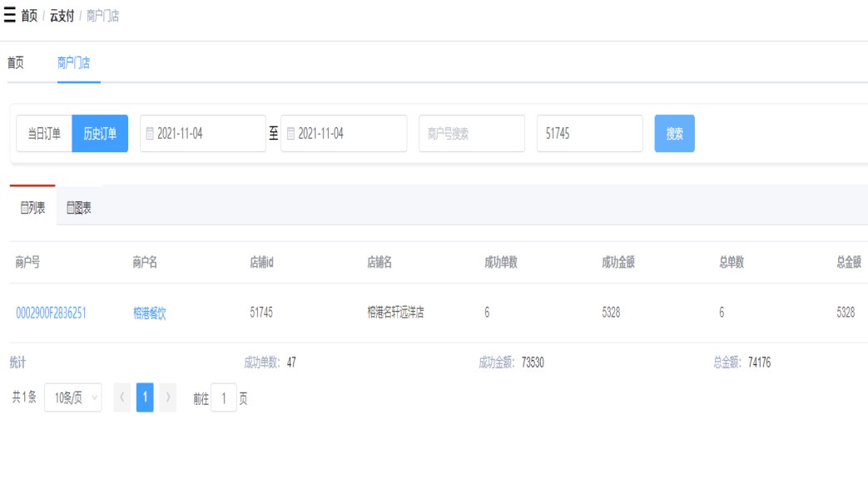Select the 当日订单 toggle option
This screenshot has width=868, height=503.
[44, 134]
